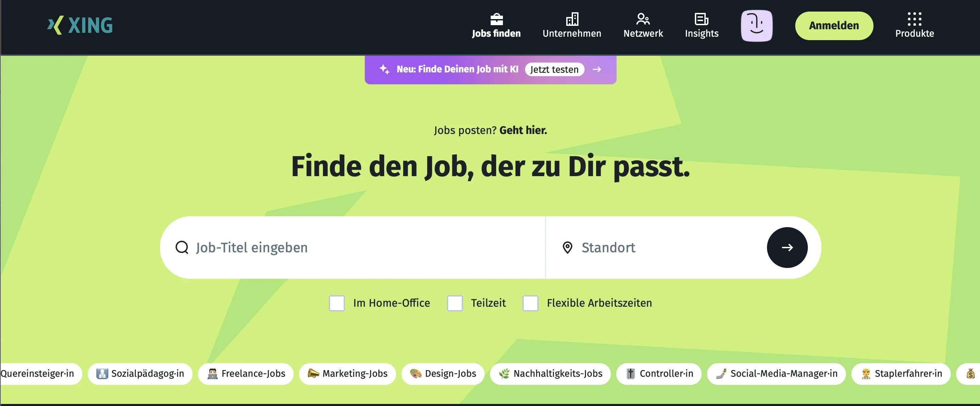
Task: Select the Controller·in chip
Action: [x=659, y=374]
